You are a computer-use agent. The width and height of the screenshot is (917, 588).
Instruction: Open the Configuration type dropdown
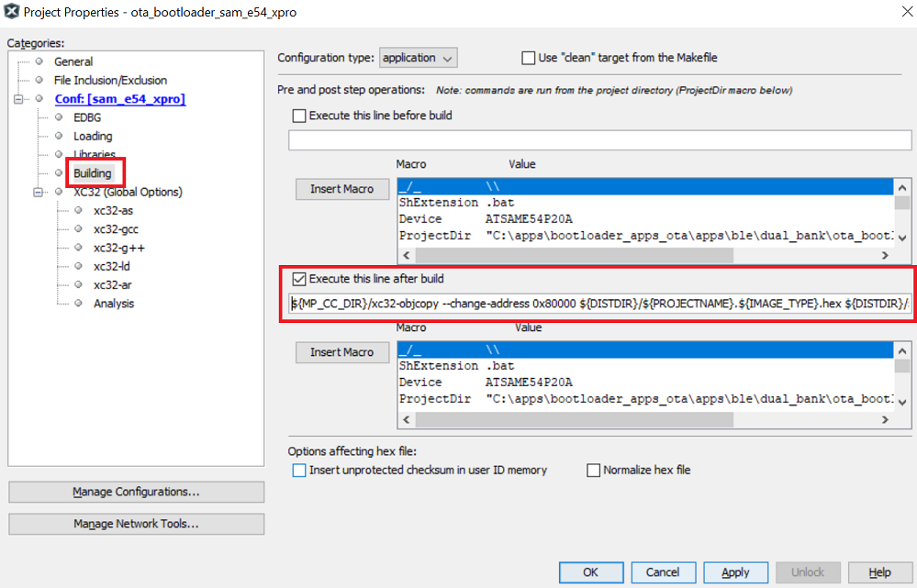pos(419,58)
